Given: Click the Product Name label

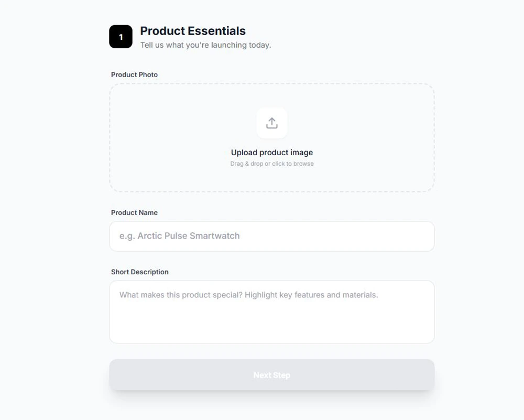Looking at the screenshot, I should [x=134, y=212].
